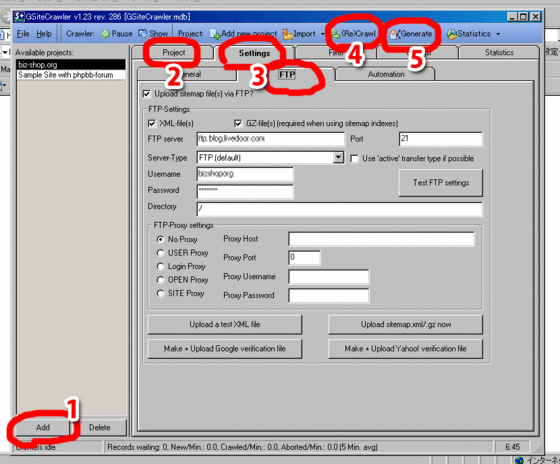Select the Login Proxy radio button

pos(160,266)
